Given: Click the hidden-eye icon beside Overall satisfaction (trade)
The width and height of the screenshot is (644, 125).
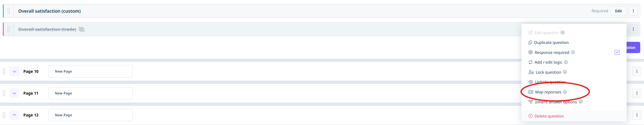Looking at the screenshot, I should click(x=82, y=29).
